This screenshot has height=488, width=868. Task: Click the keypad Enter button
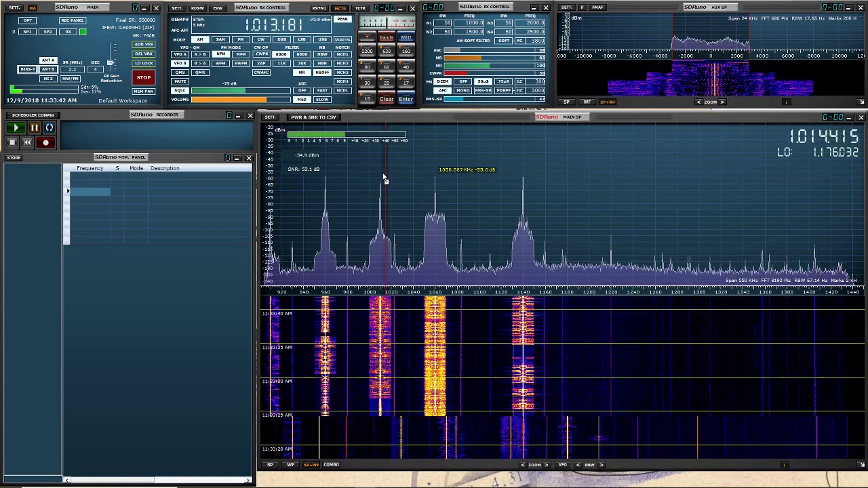pos(406,100)
